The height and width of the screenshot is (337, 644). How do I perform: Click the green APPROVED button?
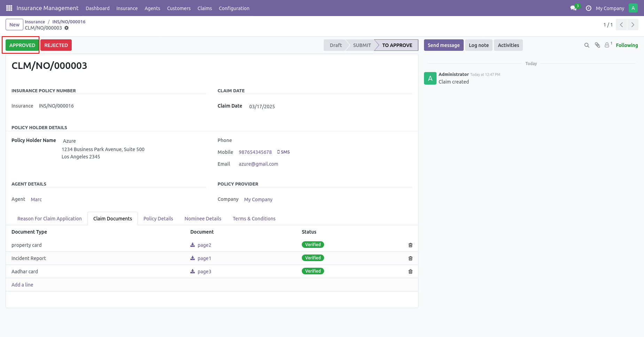point(22,45)
